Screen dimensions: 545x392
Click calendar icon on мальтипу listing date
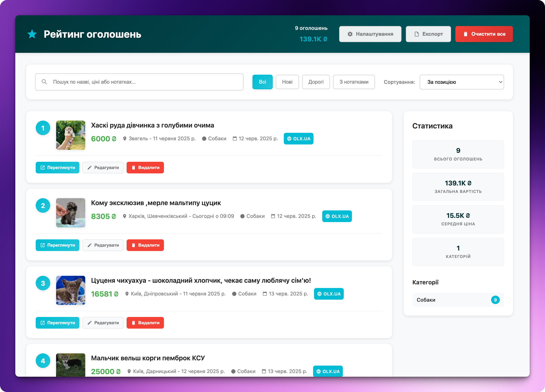[273, 216]
